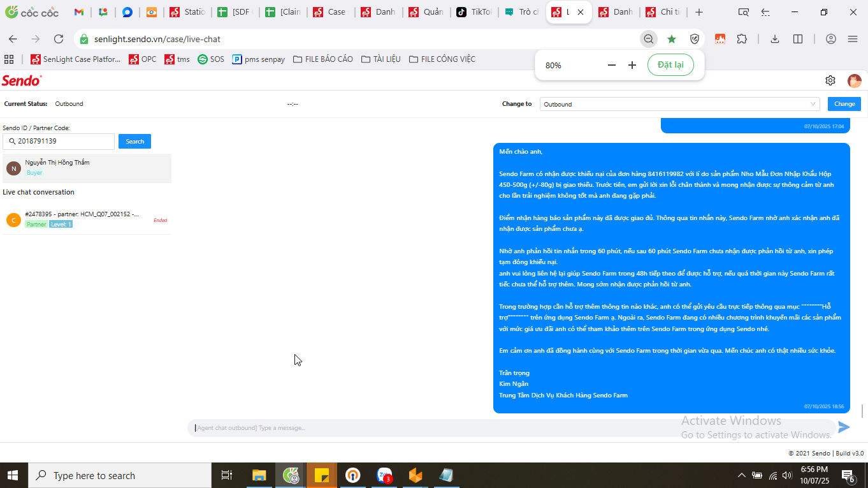Send the chat message with paper plane icon
Viewport: 868px width, 488px height.
tap(844, 427)
